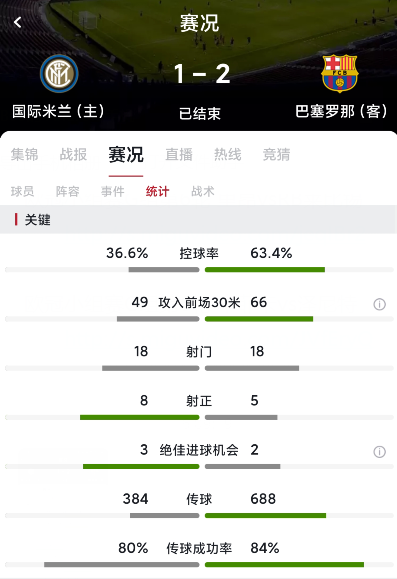
Task: Open the Inter Milan team logo
Action: tap(59, 73)
